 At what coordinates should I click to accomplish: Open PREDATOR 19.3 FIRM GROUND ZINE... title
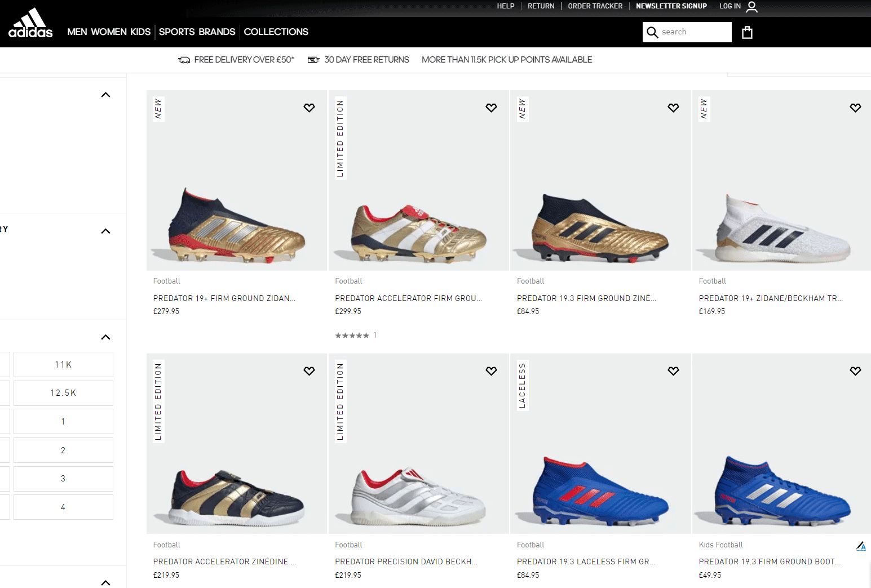tap(587, 298)
